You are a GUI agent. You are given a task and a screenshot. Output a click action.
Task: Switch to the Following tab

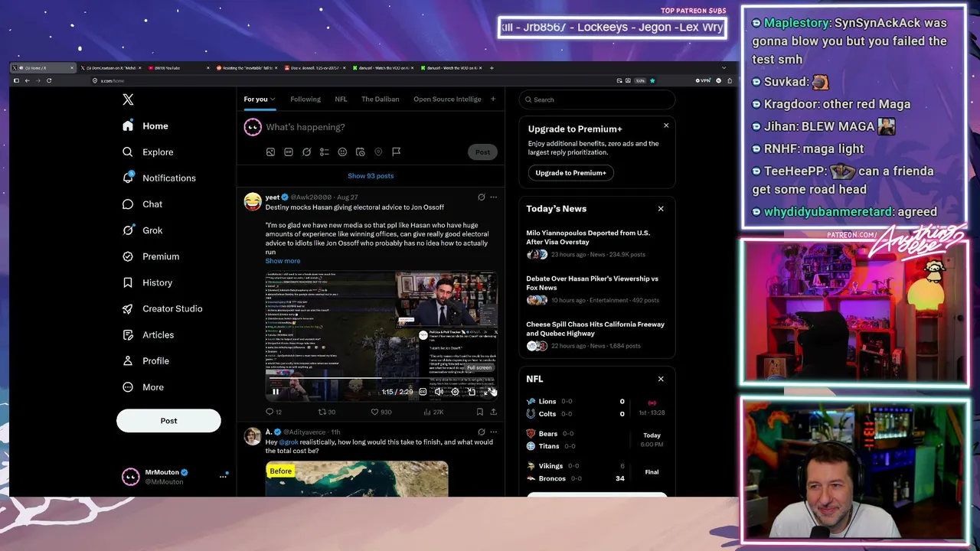click(305, 99)
